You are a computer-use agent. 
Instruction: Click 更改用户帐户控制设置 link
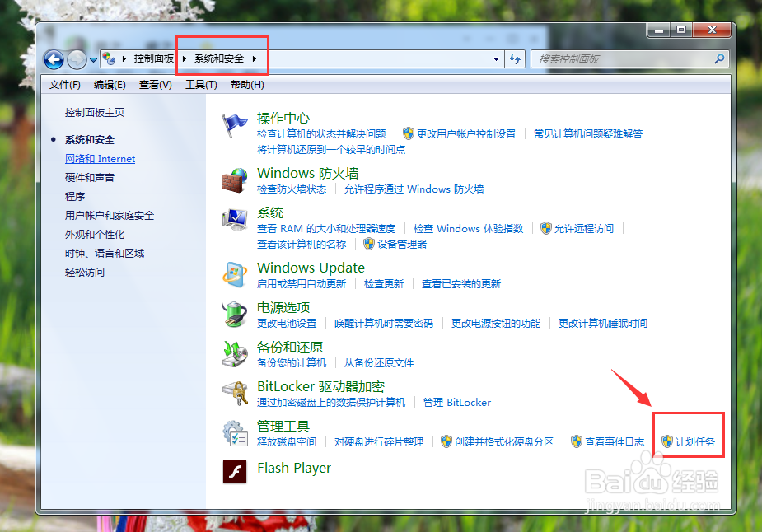pos(466,133)
